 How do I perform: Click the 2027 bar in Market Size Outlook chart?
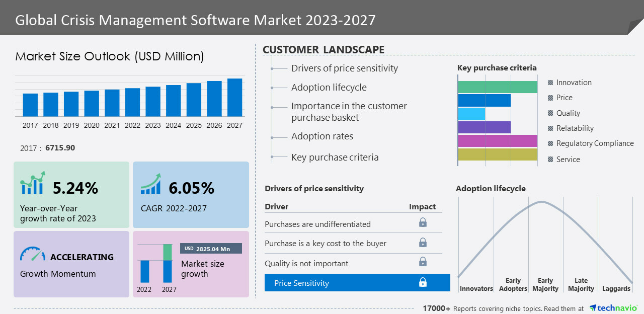click(234, 98)
